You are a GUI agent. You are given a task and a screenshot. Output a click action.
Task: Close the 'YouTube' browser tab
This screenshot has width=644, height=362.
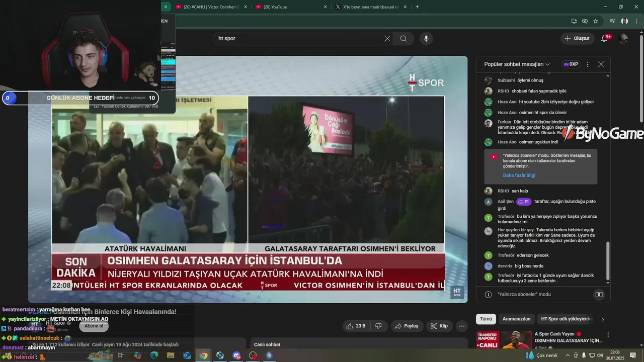point(325,7)
